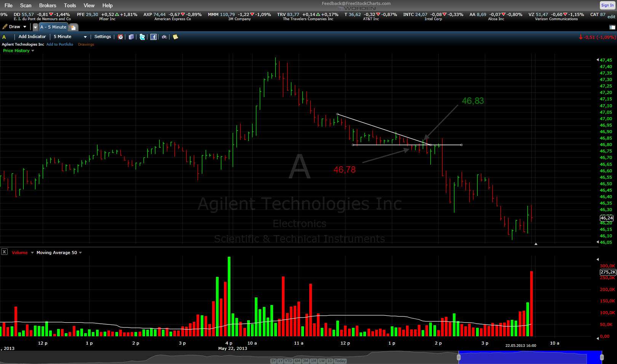Click the VZ Verizon ticker

click(556, 16)
